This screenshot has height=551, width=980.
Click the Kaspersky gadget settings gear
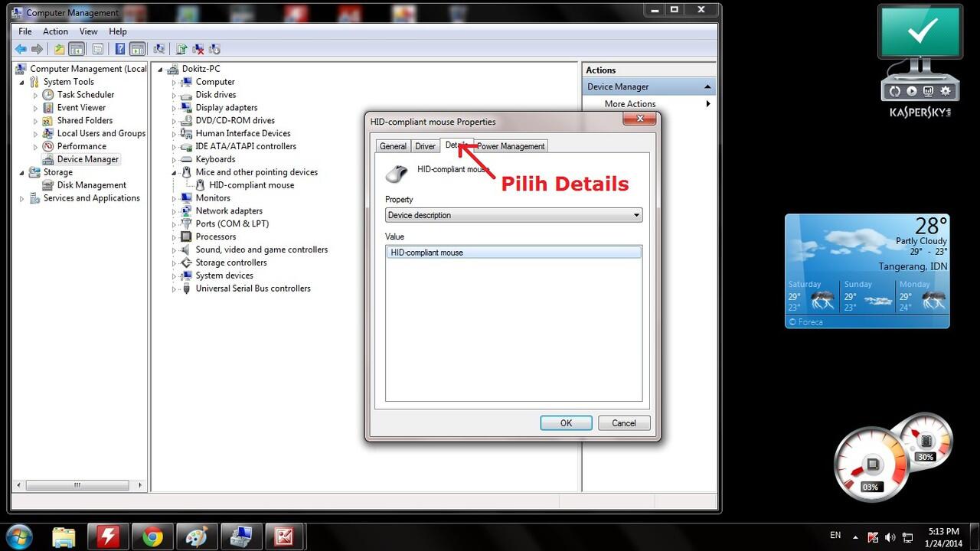[x=946, y=91]
